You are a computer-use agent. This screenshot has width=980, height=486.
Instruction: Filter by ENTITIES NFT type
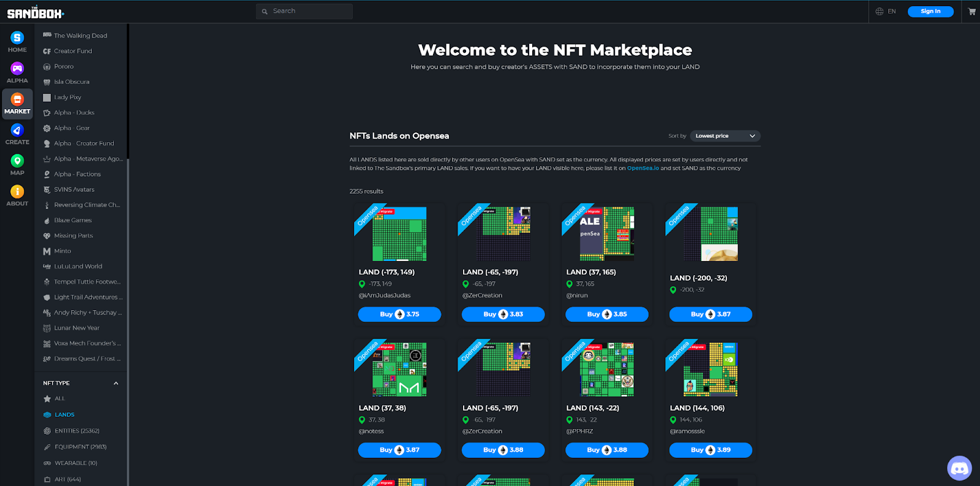pyautogui.click(x=77, y=431)
